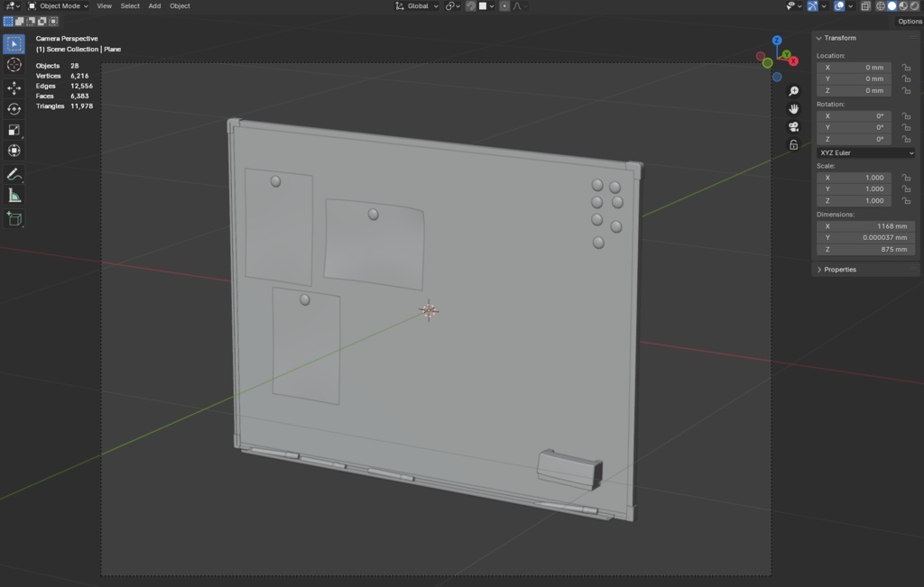Switch to rendered viewport shading

914,6
